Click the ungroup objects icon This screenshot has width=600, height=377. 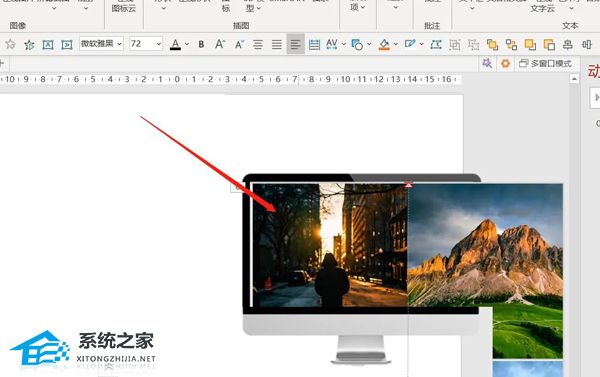(x=473, y=44)
